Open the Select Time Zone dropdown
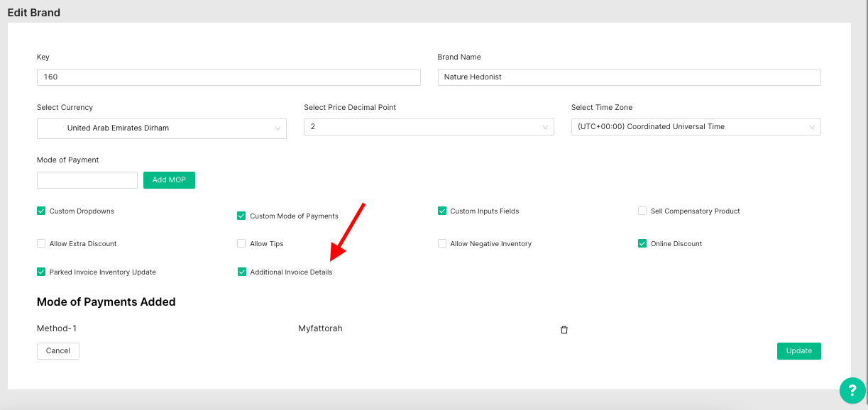868x410 pixels. (696, 127)
